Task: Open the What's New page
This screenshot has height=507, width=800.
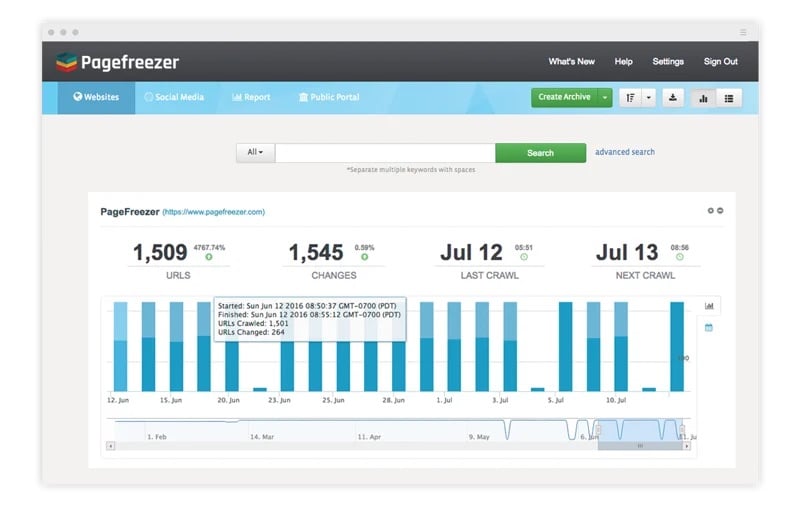Action: pyautogui.click(x=571, y=61)
